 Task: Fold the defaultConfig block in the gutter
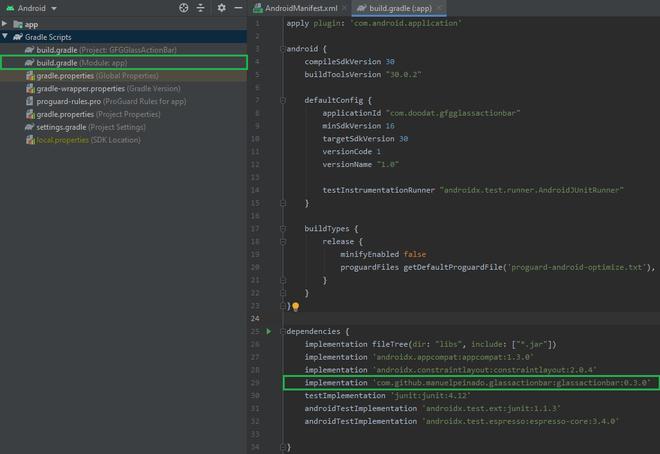coord(285,100)
